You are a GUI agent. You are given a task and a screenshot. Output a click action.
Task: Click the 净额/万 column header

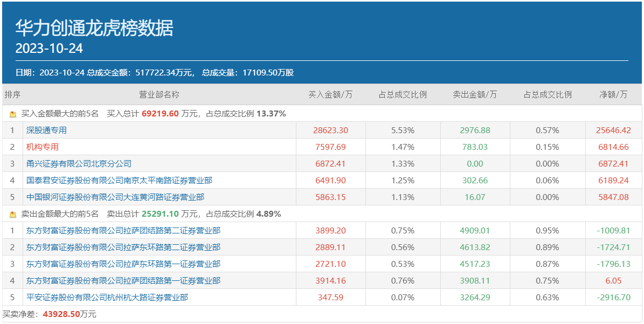[613, 95]
